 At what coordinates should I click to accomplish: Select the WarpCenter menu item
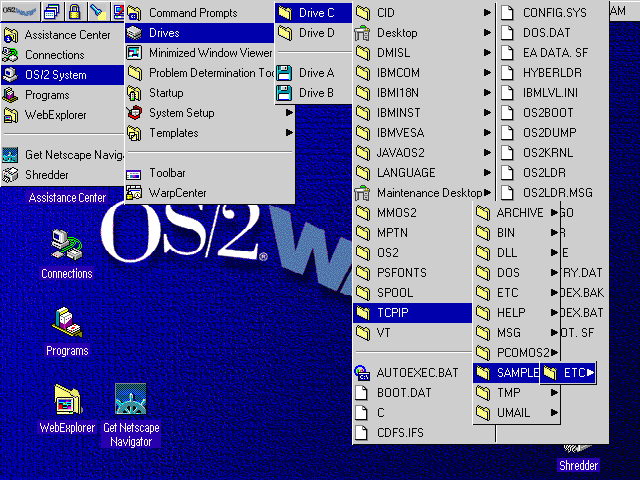[x=176, y=193]
